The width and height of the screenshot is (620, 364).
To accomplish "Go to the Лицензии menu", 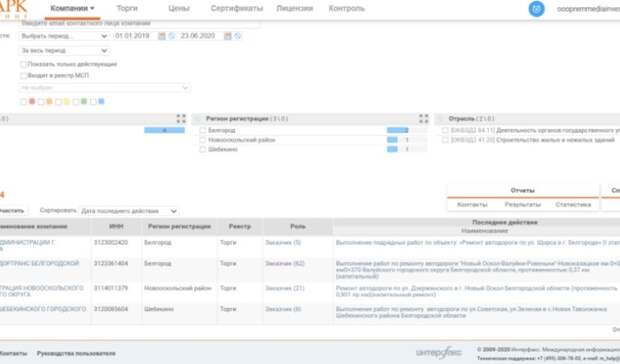I will (x=295, y=8).
